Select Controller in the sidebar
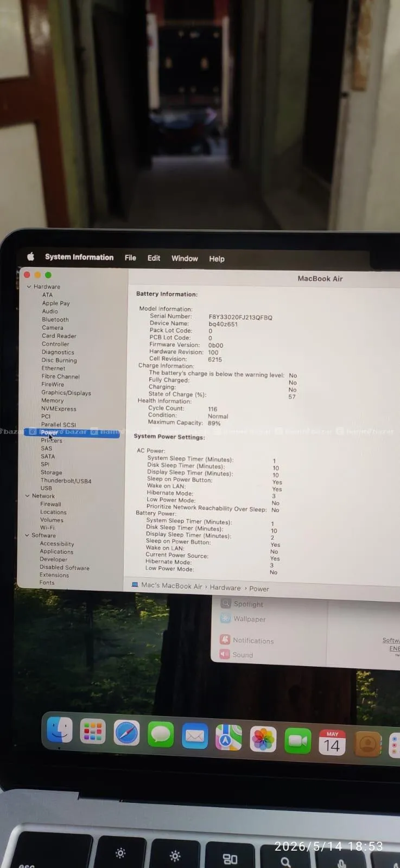This screenshot has width=400, height=868. [55, 344]
